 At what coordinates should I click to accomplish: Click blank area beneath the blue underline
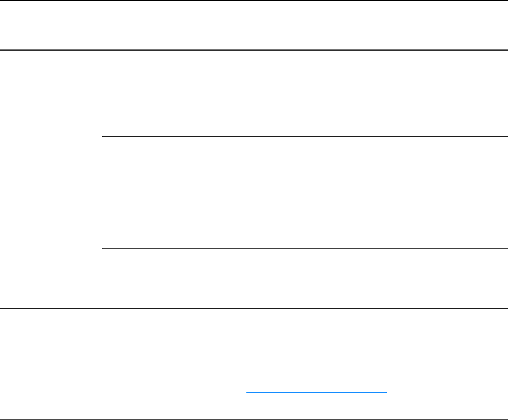coord(316,405)
